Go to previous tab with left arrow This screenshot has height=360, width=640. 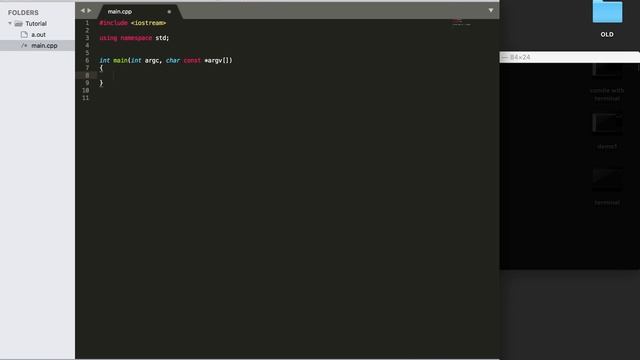pyautogui.click(x=83, y=11)
